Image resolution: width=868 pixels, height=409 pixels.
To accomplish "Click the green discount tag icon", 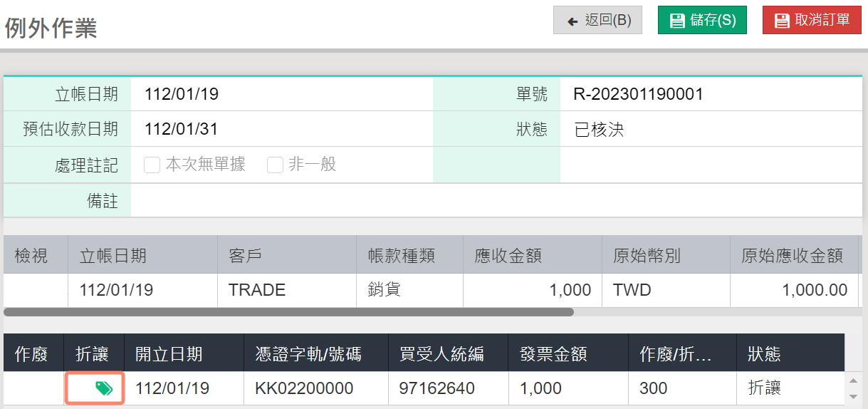I will 104,388.
